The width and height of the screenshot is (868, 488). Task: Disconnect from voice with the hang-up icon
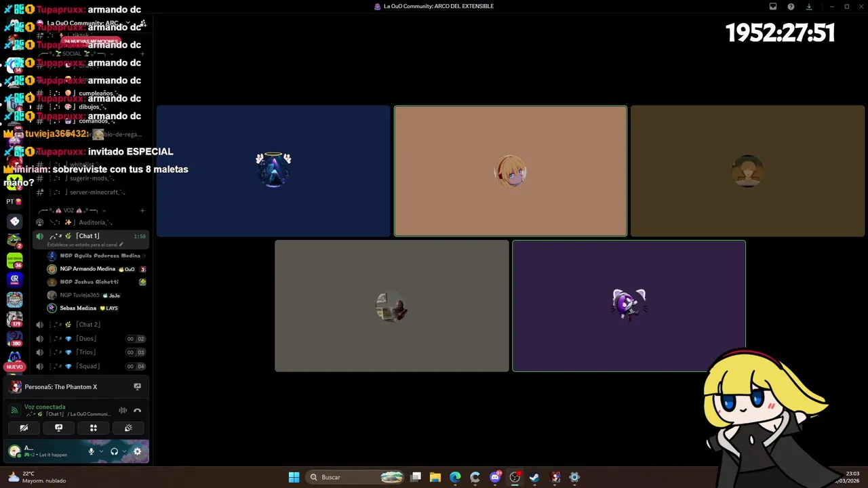pyautogui.click(x=137, y=410)
